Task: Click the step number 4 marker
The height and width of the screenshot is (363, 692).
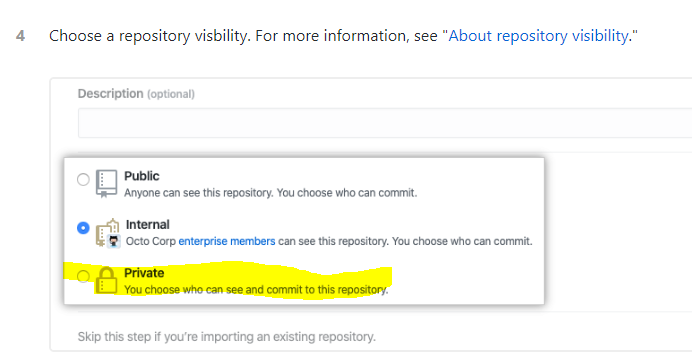Action: pyautogui.click(x=20, y=36)
